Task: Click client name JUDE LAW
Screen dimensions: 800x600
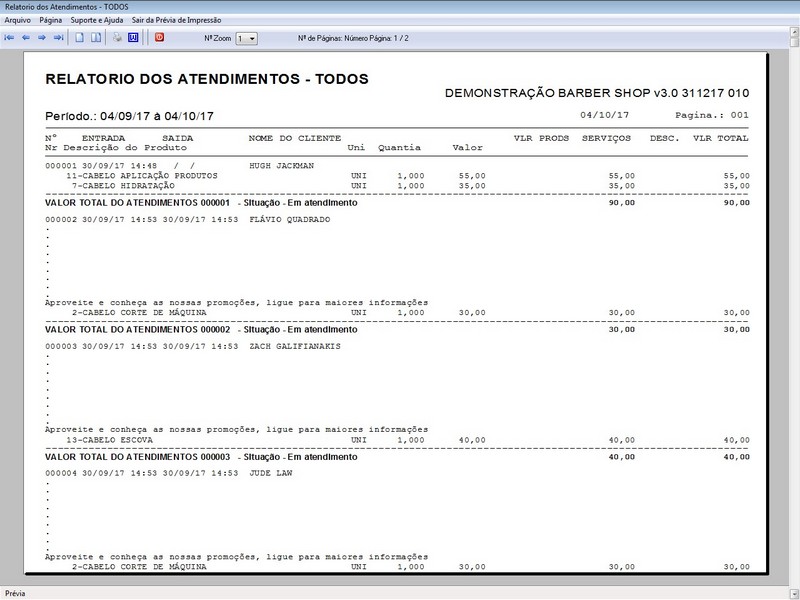Action: tap(271, 473)
